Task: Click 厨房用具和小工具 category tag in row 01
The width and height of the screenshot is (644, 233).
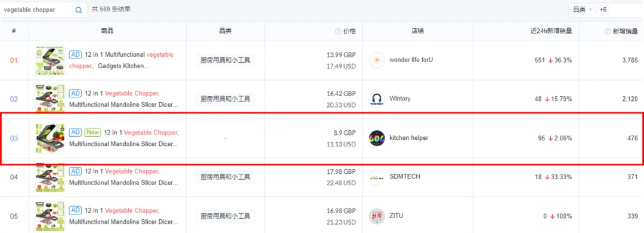Action: point(225,60)
